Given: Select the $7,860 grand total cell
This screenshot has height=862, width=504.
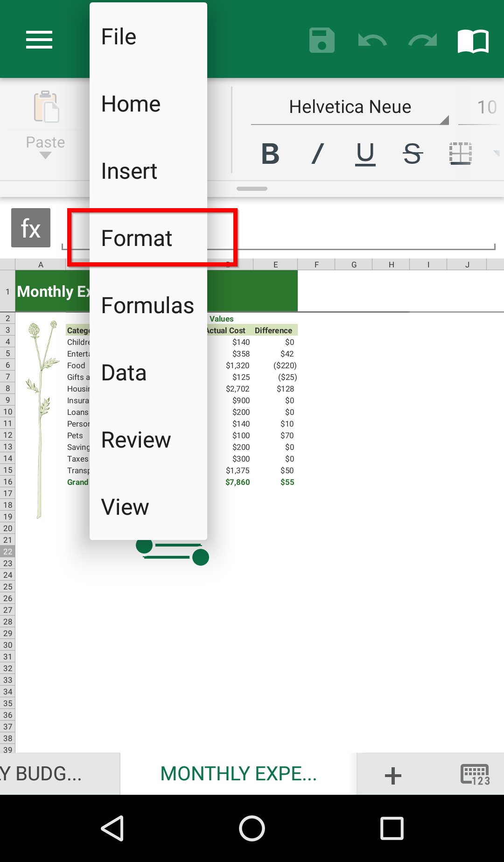Looking at the screenshot, I should point(238,482).
